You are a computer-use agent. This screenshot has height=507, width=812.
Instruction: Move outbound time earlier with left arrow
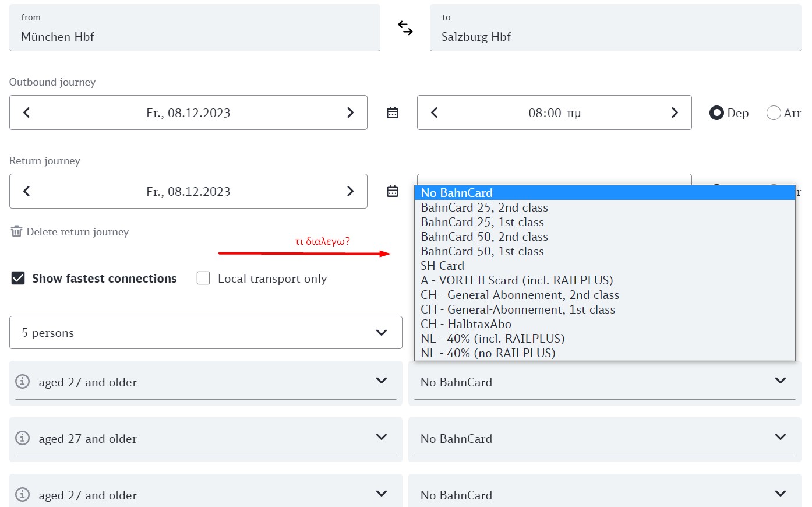point(434,112)
